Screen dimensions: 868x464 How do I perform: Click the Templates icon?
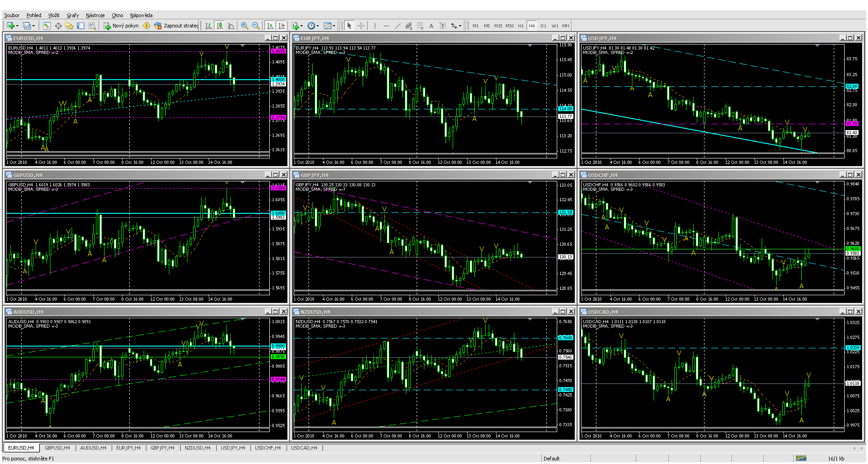coord(327,26)
